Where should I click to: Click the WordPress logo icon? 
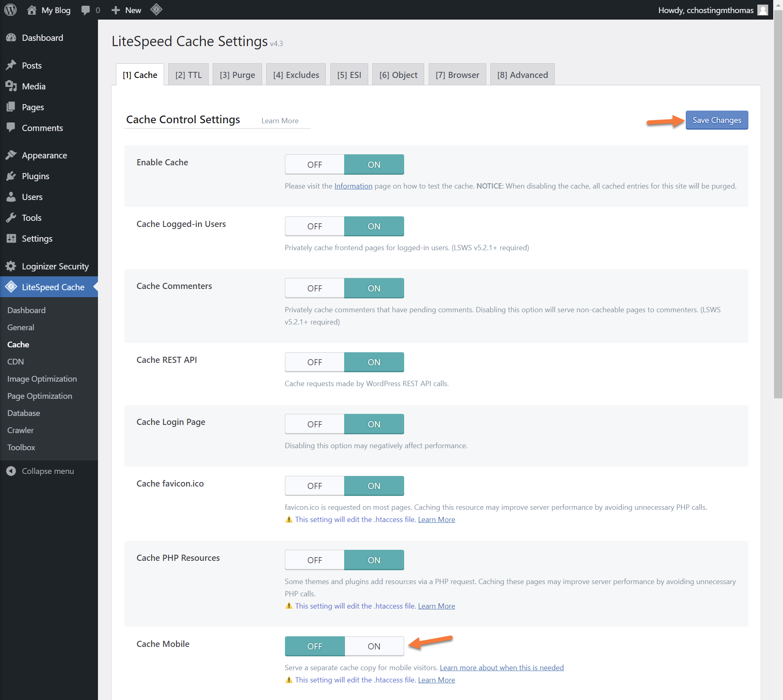point(10,10)
